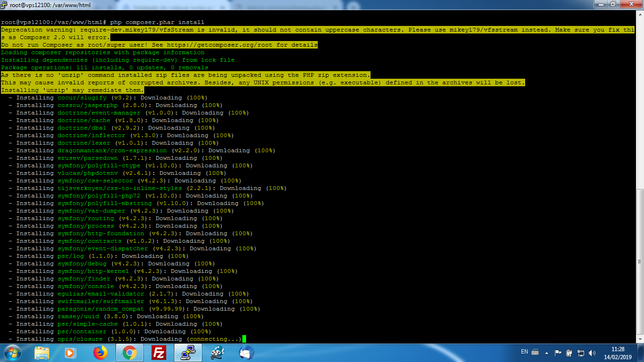This screenshot has height=362, width=644.
Task: Click package name symfony/css-selector
Action: pyautogui.click(x=95, y=181)
